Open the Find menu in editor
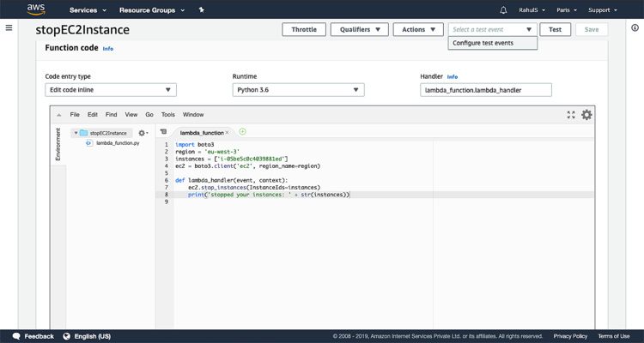Viewport: 644px width, 343px height. (x=112, y=114)
